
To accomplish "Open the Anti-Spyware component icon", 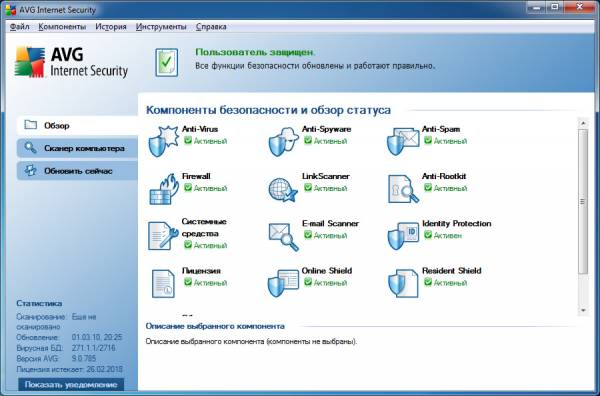I will [x=284, y=142].
